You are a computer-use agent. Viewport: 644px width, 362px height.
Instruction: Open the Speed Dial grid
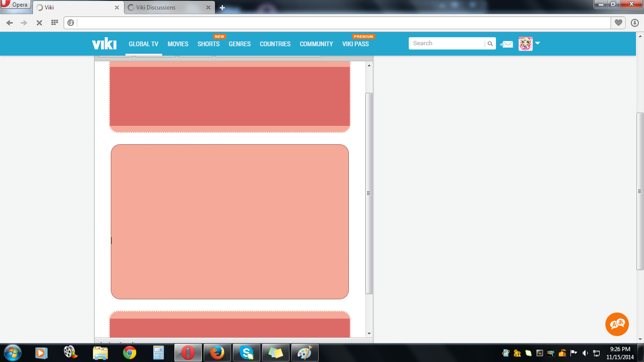point(54,23)
